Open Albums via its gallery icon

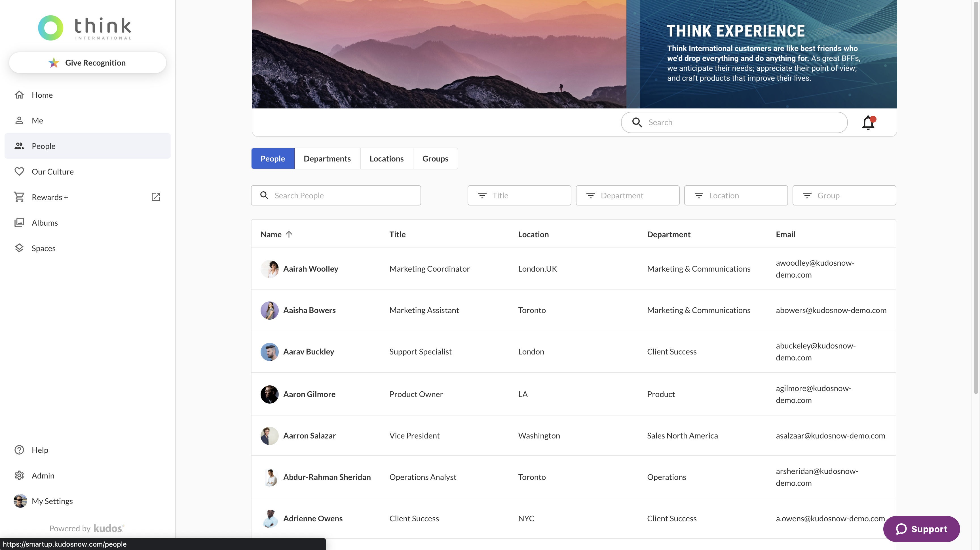(19, 223)
